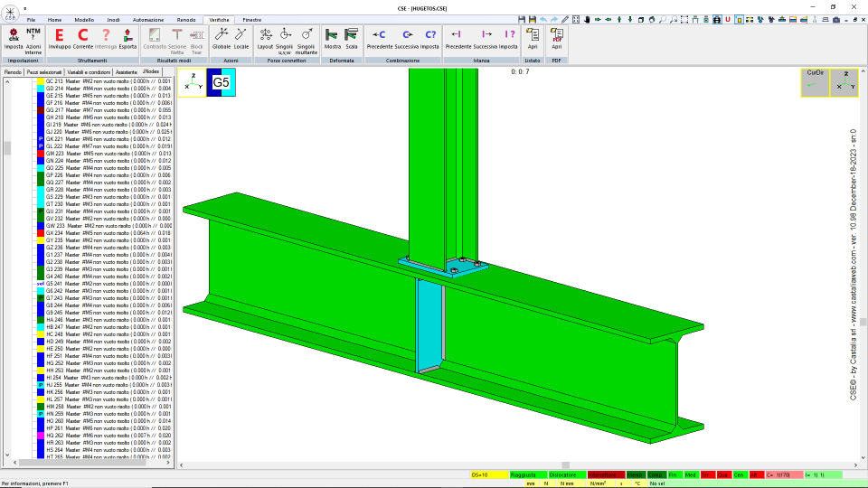
Task: Toggle the highlighted yellow-square view button
Action: [739, 19]
